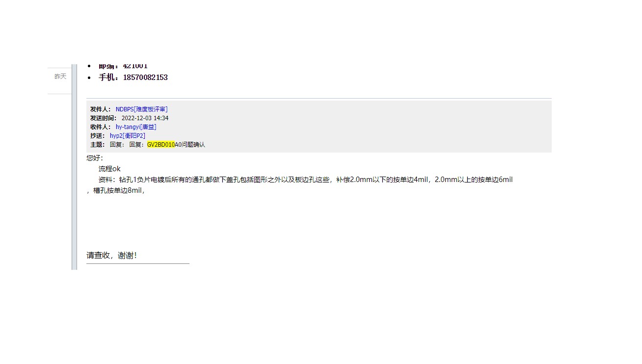Open the CC link hyp2[衡阳P2]
This screenshot has width=642, height=364.
click(128, 136)
